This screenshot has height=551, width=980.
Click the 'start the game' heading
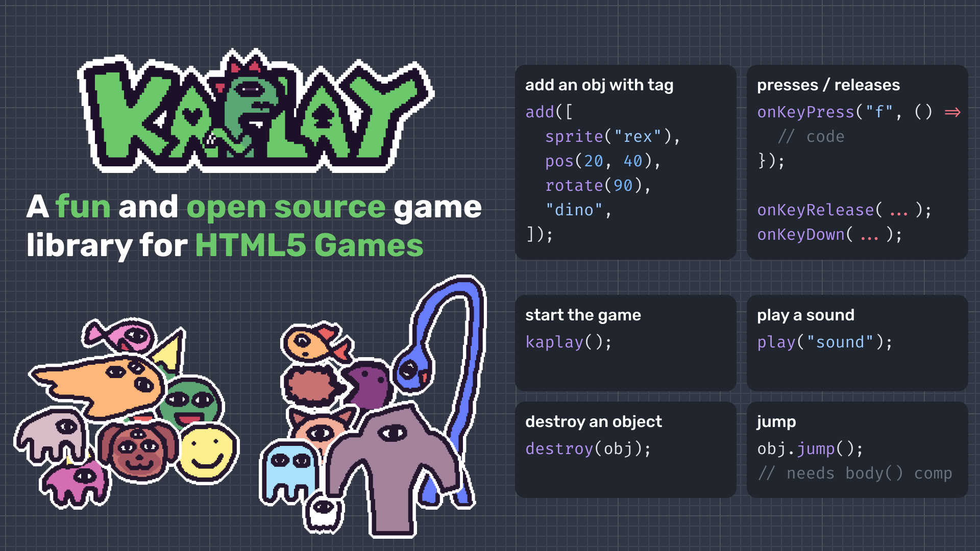(583, 315)
